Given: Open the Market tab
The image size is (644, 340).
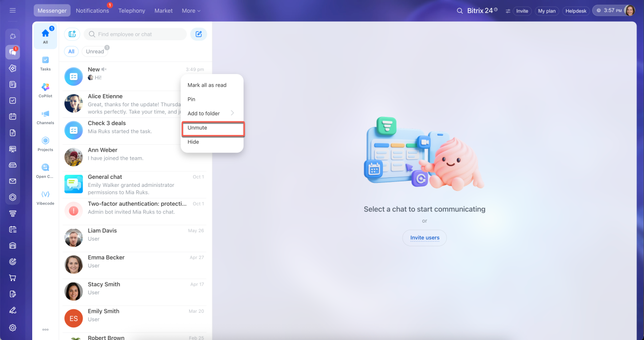Looking at the screenshot, I should (164, 11).
